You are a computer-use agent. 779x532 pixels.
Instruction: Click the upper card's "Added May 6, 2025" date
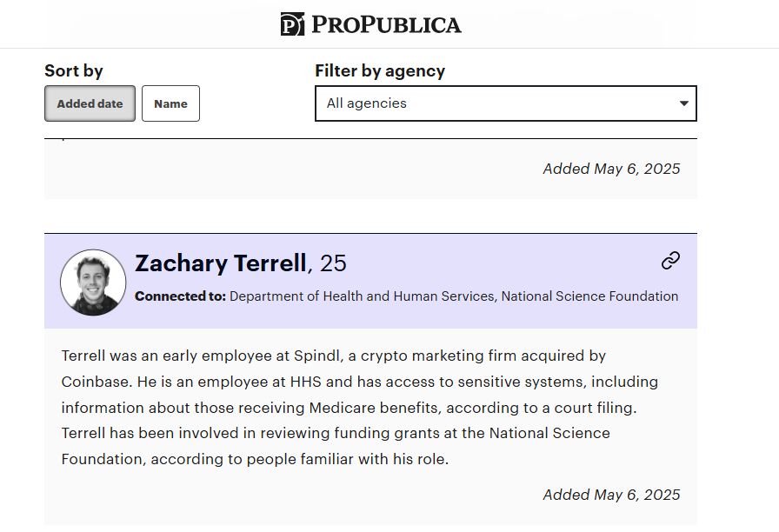(611, 169)
